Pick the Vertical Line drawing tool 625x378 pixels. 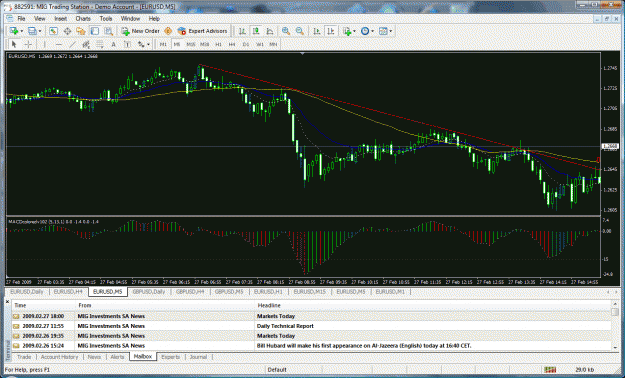click(44, 44)
